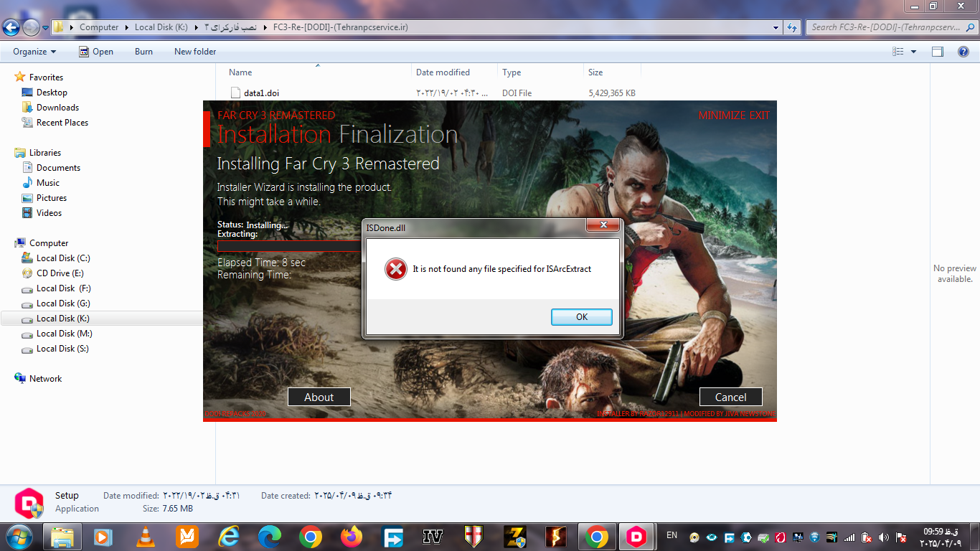
Task: Launch Firefox from the taskbar
Action: pyautogui.click(x=352, y=537)
